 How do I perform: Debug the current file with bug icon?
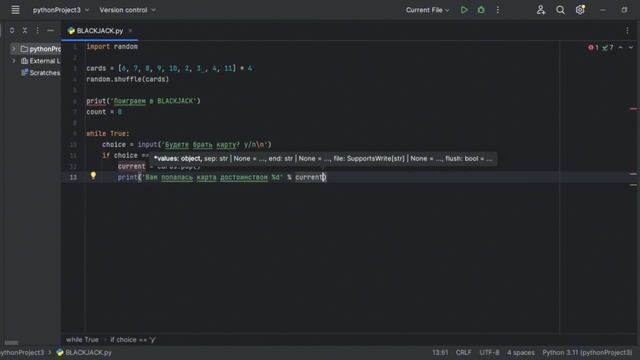[x=481, y=10]
